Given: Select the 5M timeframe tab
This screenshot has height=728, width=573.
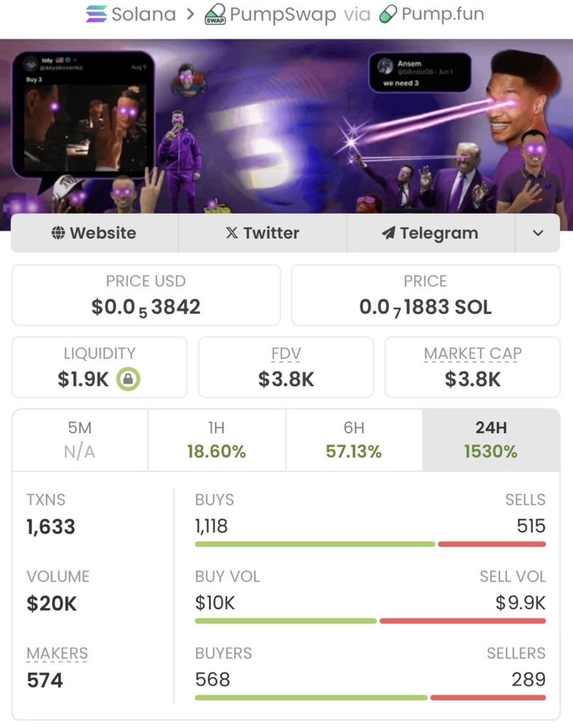Looking at the screenshot, I should click(80, 439).
